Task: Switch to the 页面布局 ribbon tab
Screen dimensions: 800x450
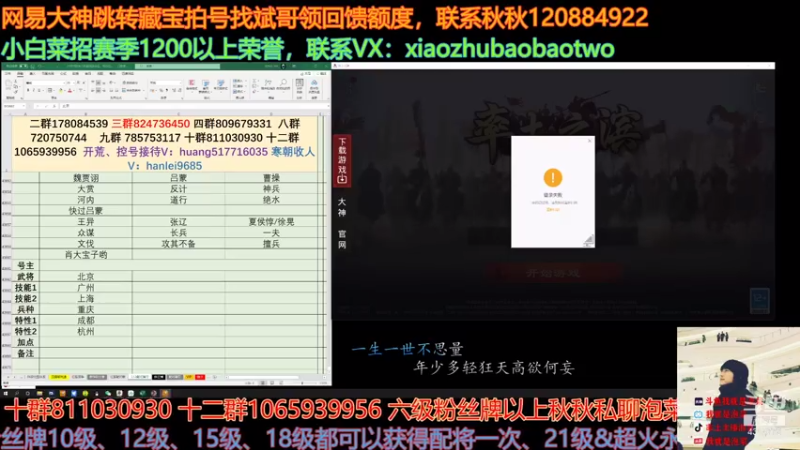Action: tap(48, 73)
